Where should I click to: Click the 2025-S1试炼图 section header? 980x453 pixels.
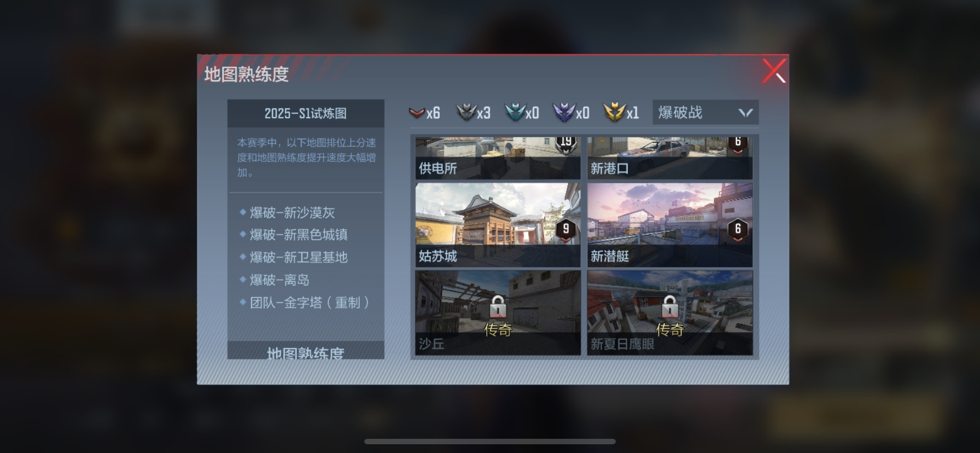tap(306, 113)
